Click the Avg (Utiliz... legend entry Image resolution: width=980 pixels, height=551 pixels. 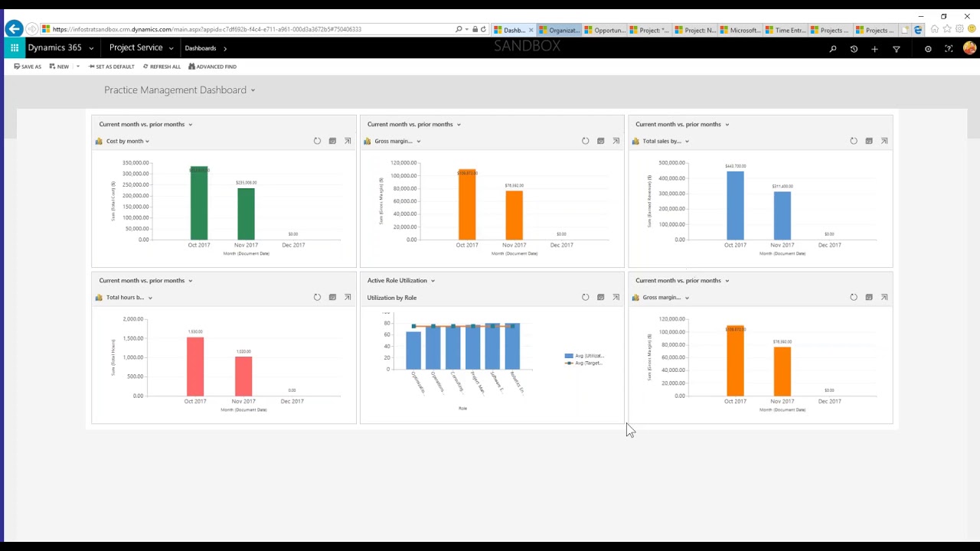(x=584, y=356)
